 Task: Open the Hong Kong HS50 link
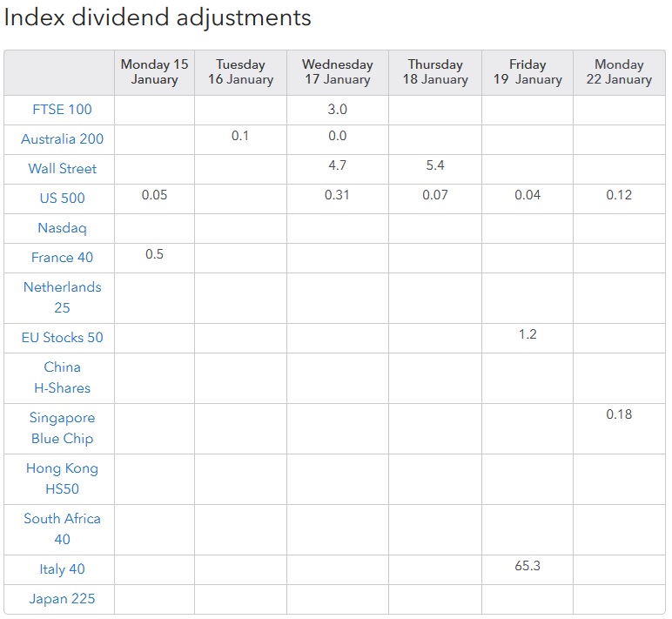tap(62, 478)
